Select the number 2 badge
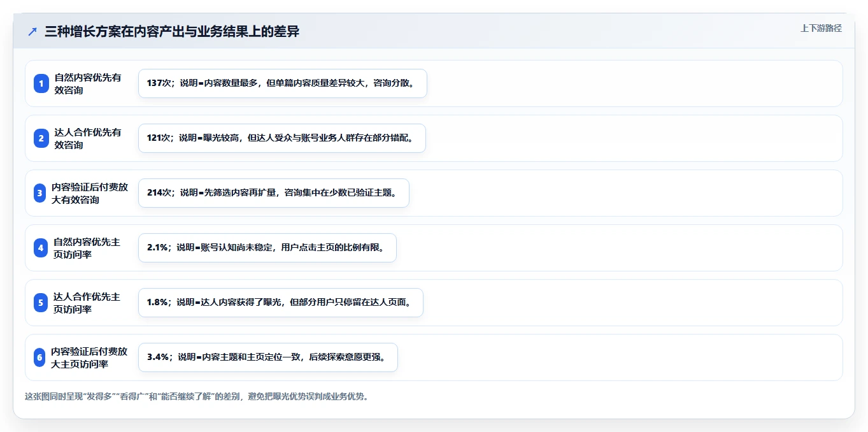This screenshot has height=432, width=868. (41, 138)
